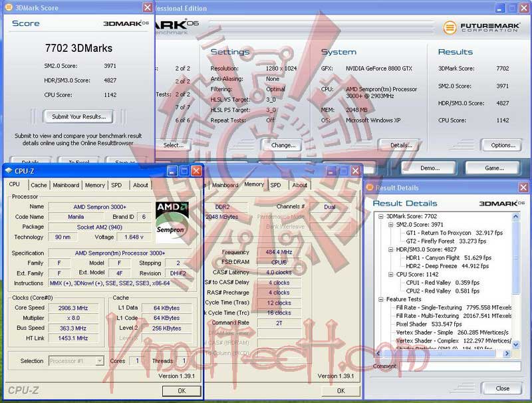
Task: Select Vertex Shader - Complex row
Action: (454, 340)
